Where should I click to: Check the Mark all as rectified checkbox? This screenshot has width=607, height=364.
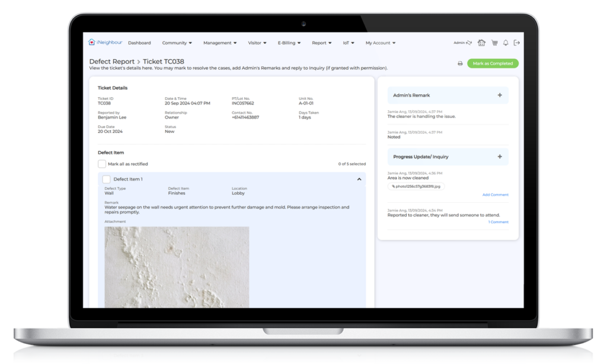click(102, 164)
